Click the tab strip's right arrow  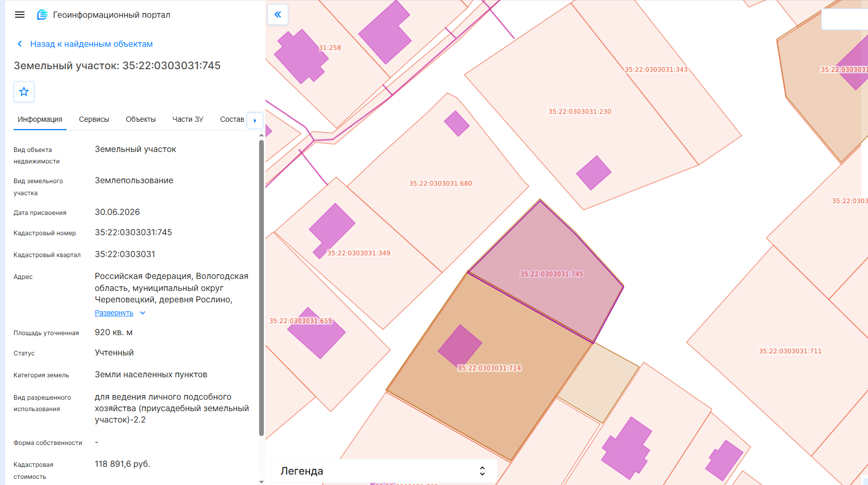255,120
